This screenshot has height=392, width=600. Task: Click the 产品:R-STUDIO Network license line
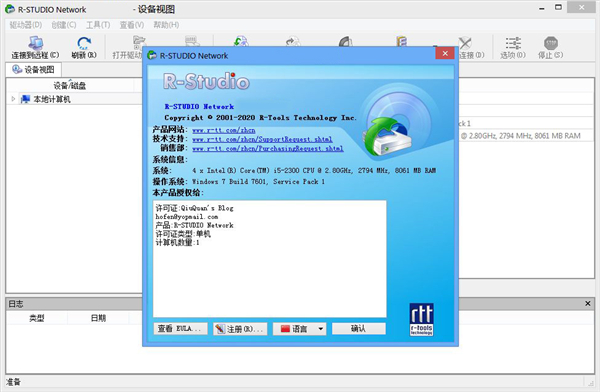point(194,225)
